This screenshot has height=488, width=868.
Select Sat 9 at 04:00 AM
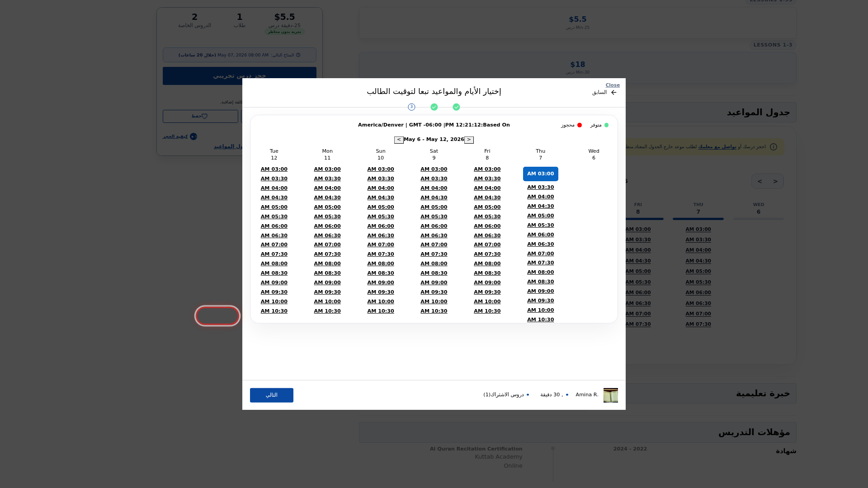point(434,188)
